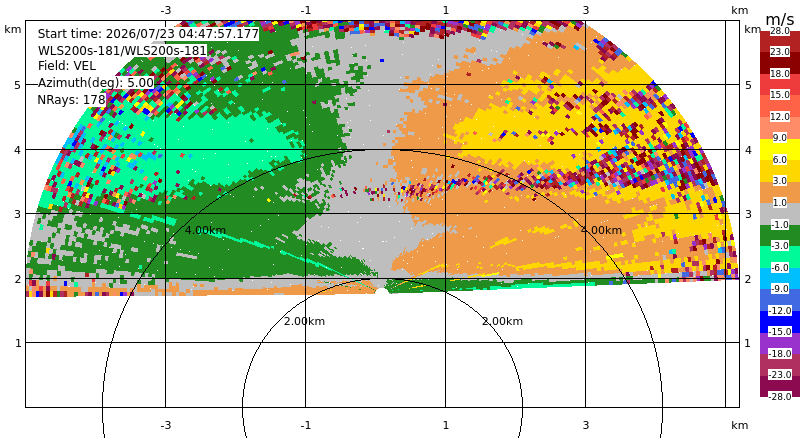Viewport: 800px width, 438px height.
Task: Click the right 2.00km range ring label
Action: point(503,321)
